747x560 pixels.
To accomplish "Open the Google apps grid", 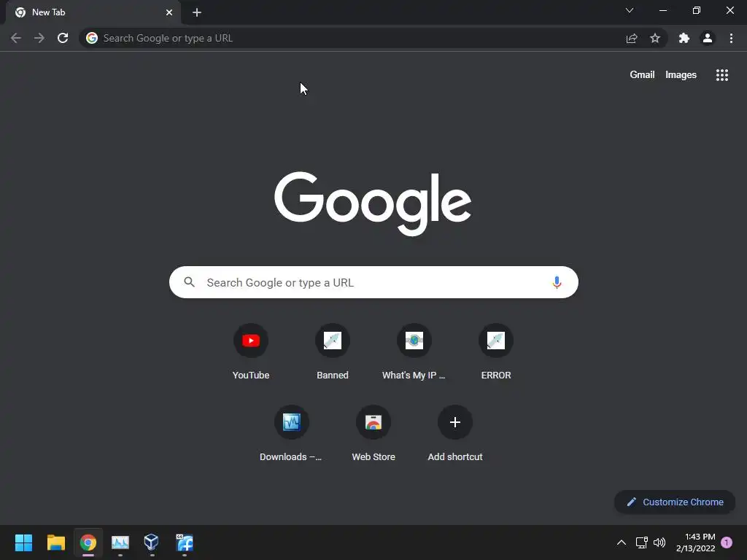I will click(722, 75).
